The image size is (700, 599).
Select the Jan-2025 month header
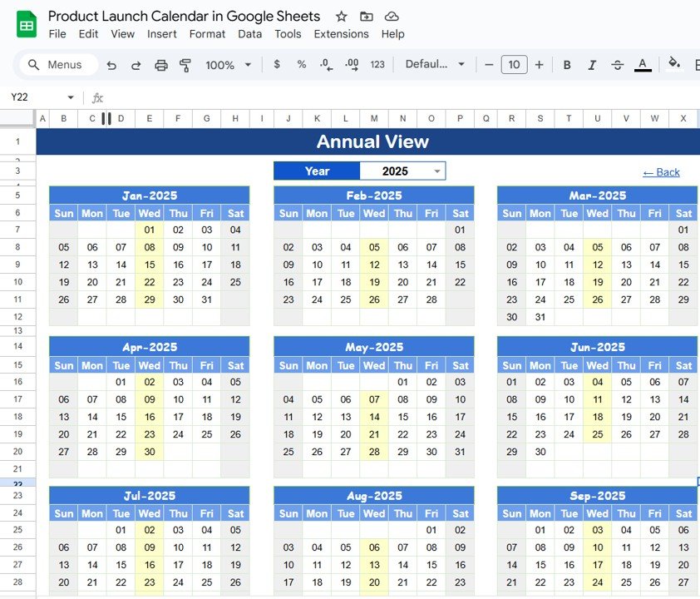149,196
